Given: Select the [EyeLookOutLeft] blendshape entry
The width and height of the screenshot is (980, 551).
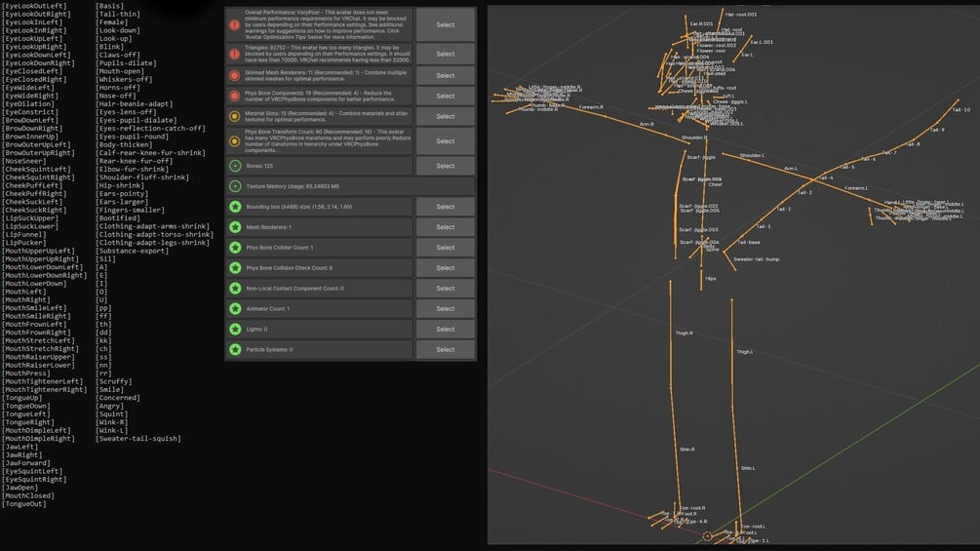Looking at the screenshot, I should tap(34, 6).
